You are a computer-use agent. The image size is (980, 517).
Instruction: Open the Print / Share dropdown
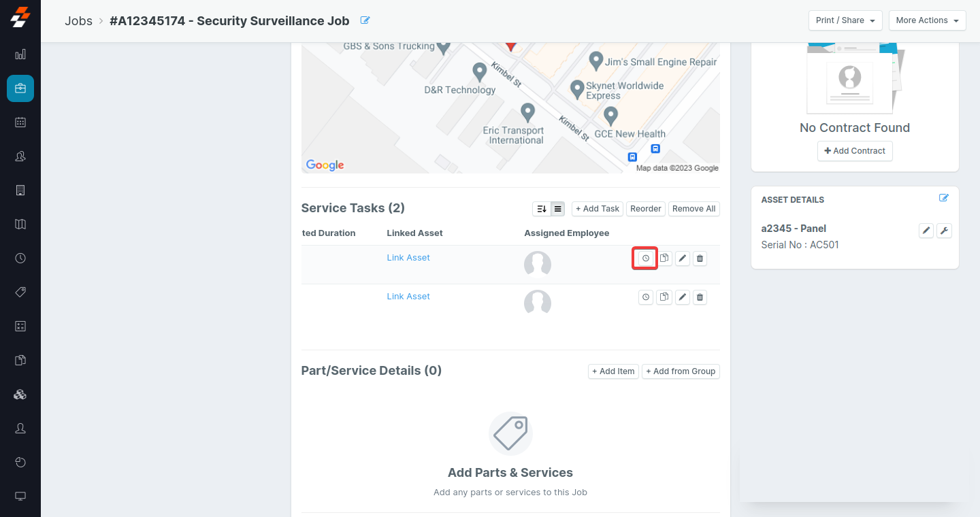point(845,20)
